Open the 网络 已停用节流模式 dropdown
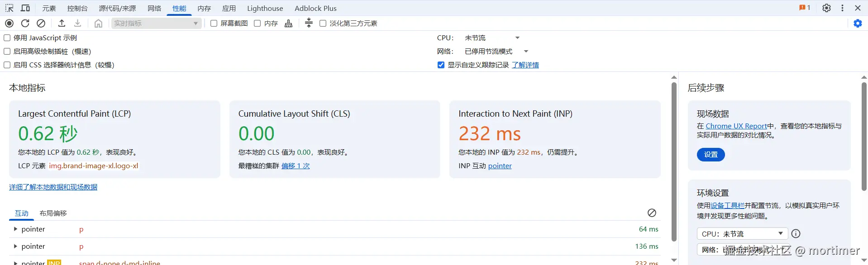868x265 pixels. [496, 52]
